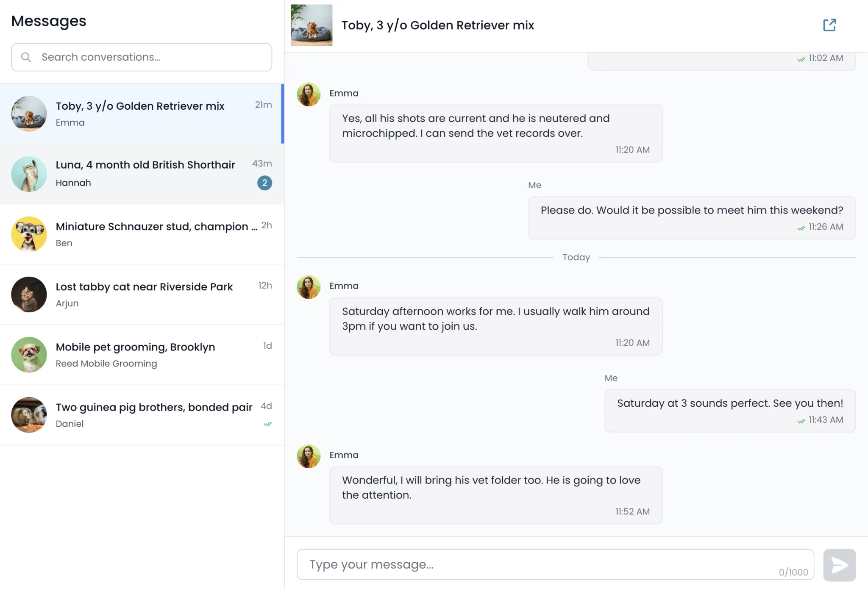Click the Toby listing title in header
868x589 pixels.
click(x=438, y=25)
